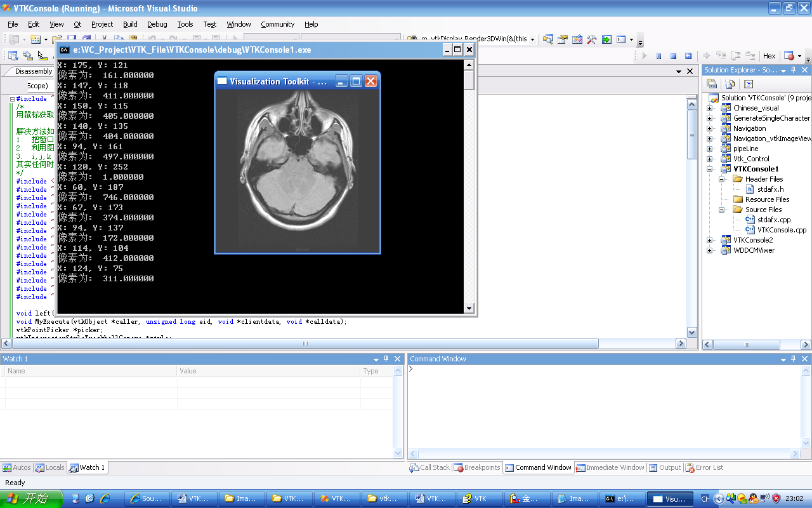This screenshot has height=508, width=812.
Task: Collapse the VTKConsole1 project node
Action: [709, 169]
